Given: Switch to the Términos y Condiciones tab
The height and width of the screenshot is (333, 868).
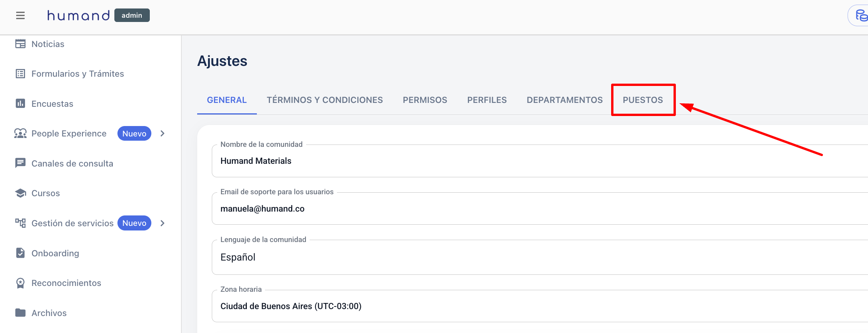Looking at the screenshot, I should tap(325, 100).
